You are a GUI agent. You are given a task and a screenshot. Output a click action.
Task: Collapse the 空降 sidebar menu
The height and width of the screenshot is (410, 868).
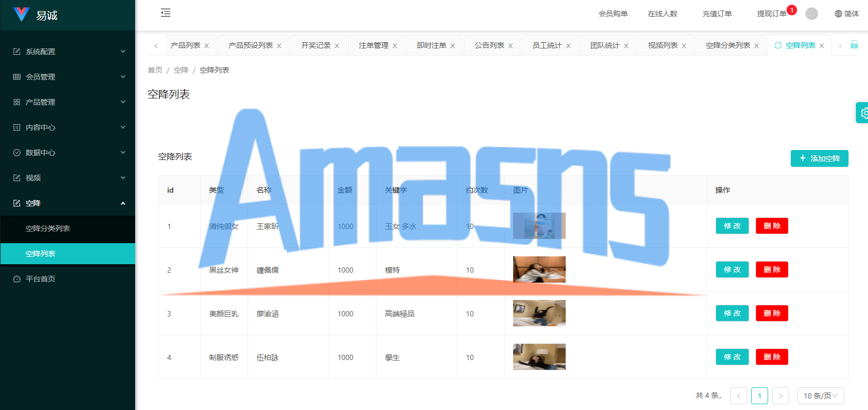click(68, 203)
